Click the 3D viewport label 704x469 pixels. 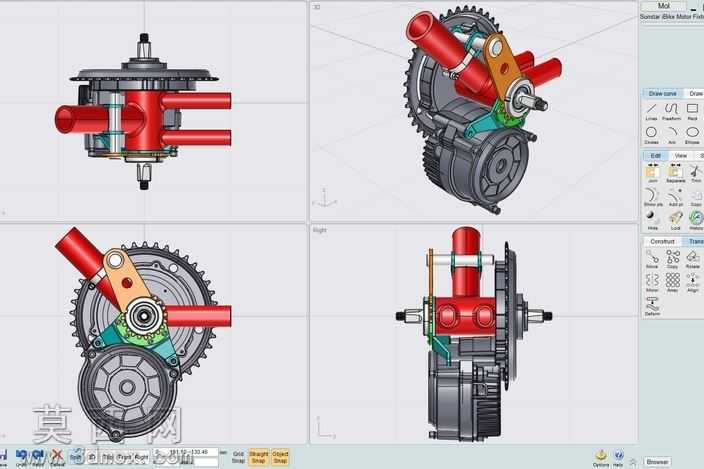pyautogui.click(x=317, y=7)
